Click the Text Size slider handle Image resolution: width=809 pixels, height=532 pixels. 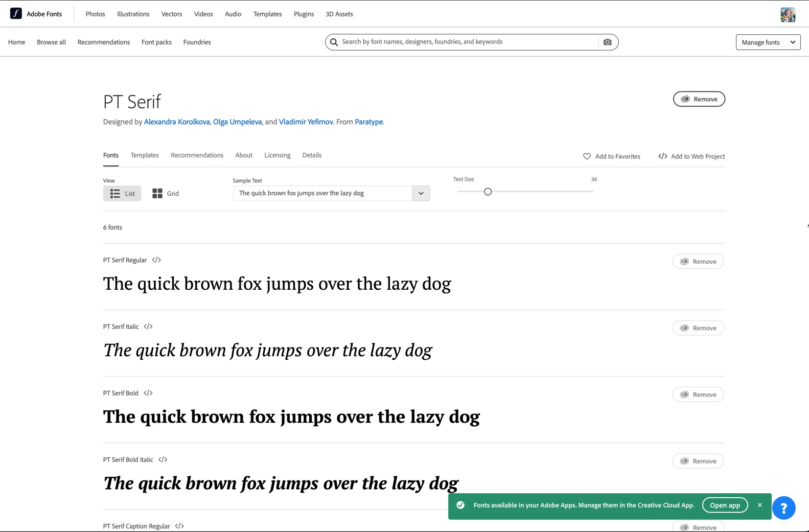point(487,192)
